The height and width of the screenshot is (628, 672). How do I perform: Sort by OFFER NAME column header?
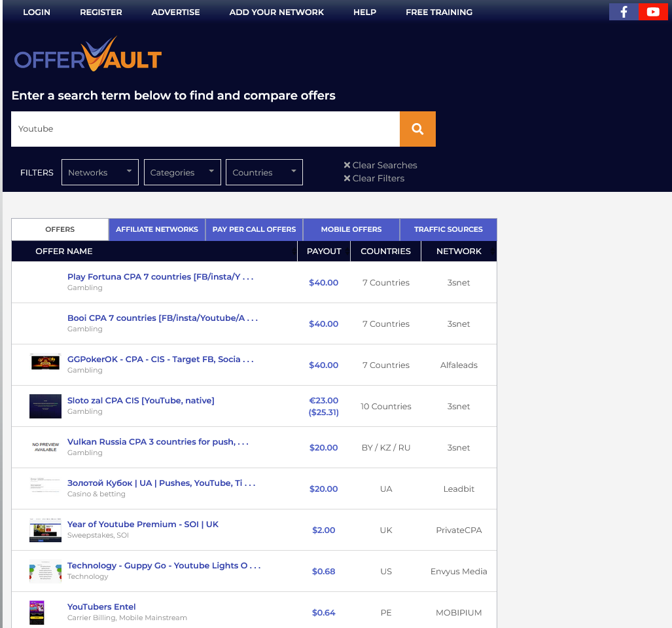click(154, 251)
